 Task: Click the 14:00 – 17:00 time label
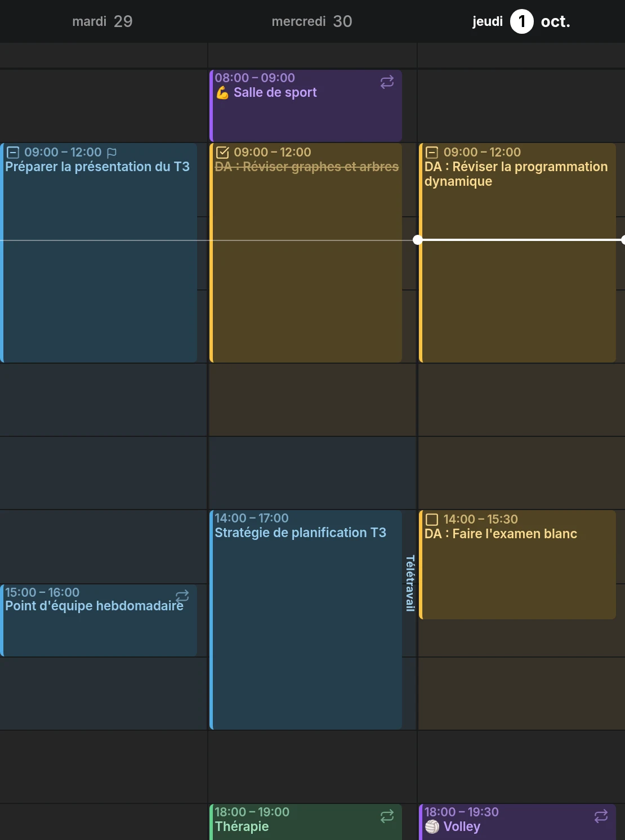point(252,518)
